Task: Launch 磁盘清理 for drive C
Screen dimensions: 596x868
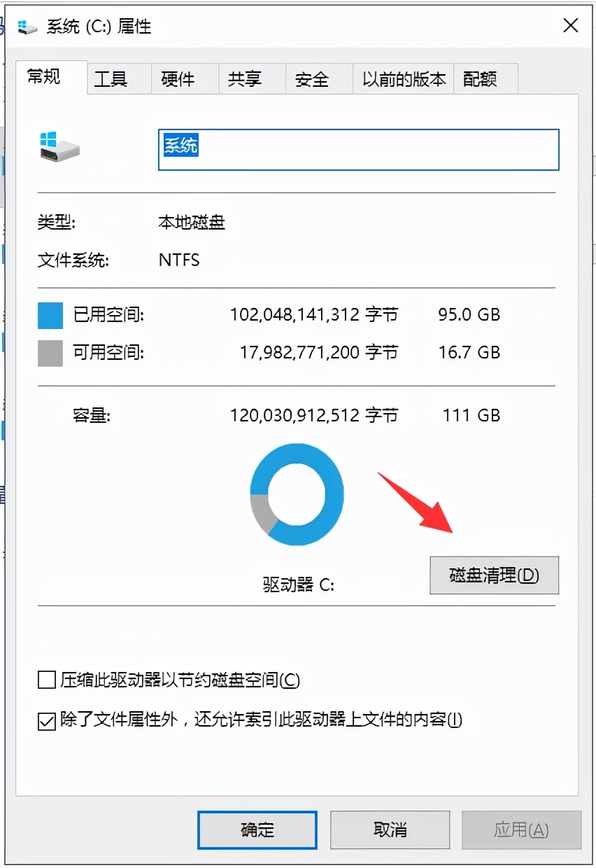Action: 494,575
